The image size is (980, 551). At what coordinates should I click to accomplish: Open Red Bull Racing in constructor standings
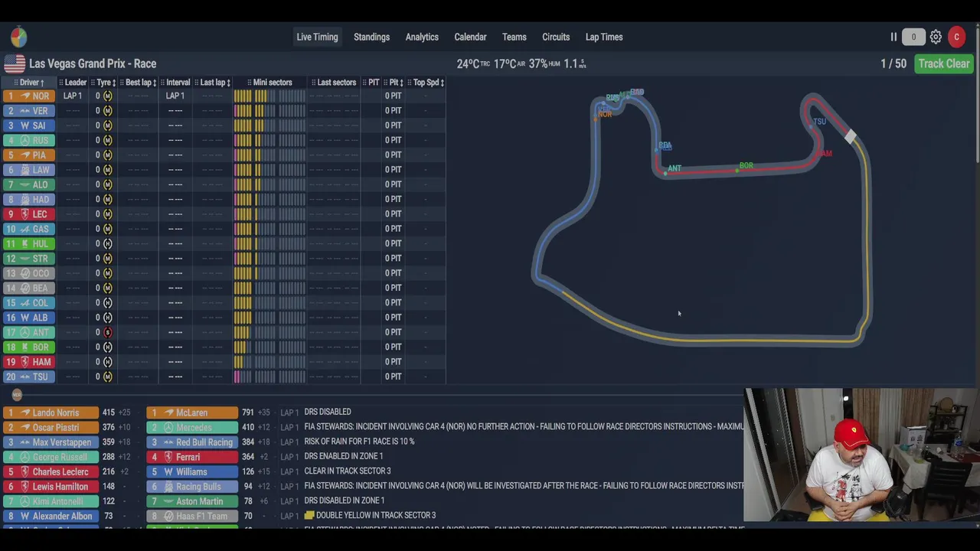tap(192, 442)
